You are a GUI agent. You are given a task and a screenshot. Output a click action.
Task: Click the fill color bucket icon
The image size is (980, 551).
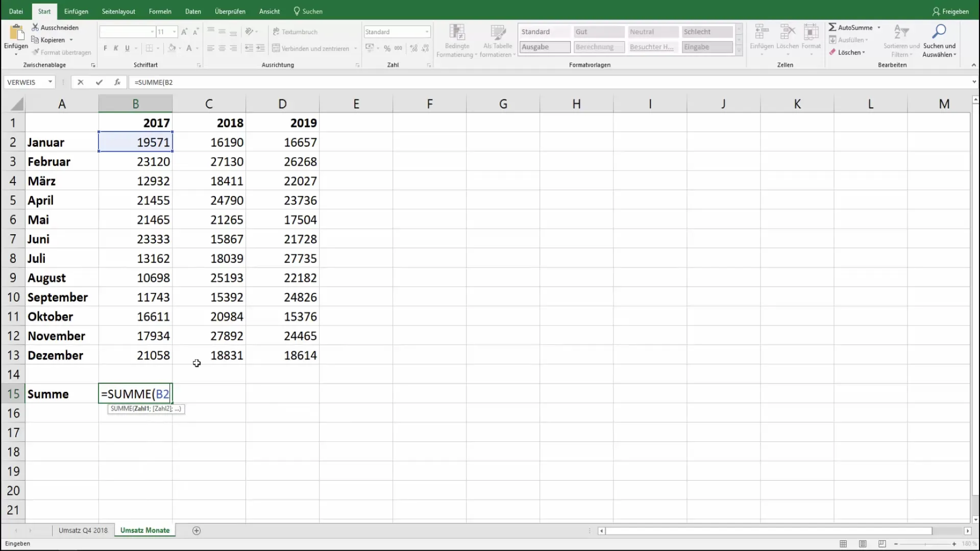(172, 48)
